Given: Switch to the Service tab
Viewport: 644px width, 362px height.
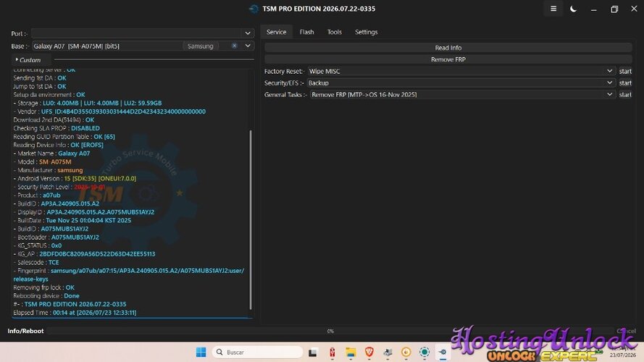Looking at the screenshot, I should click(277, 32).
